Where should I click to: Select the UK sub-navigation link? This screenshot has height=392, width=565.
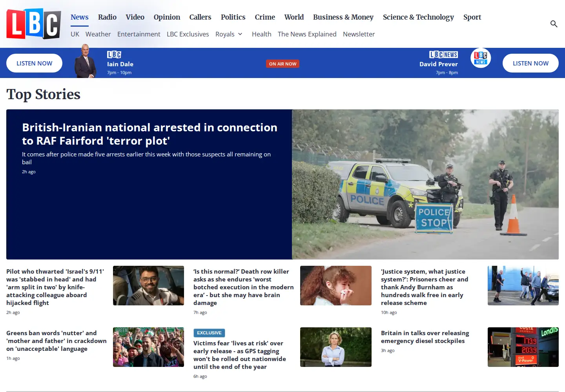[x=75, y=34]
